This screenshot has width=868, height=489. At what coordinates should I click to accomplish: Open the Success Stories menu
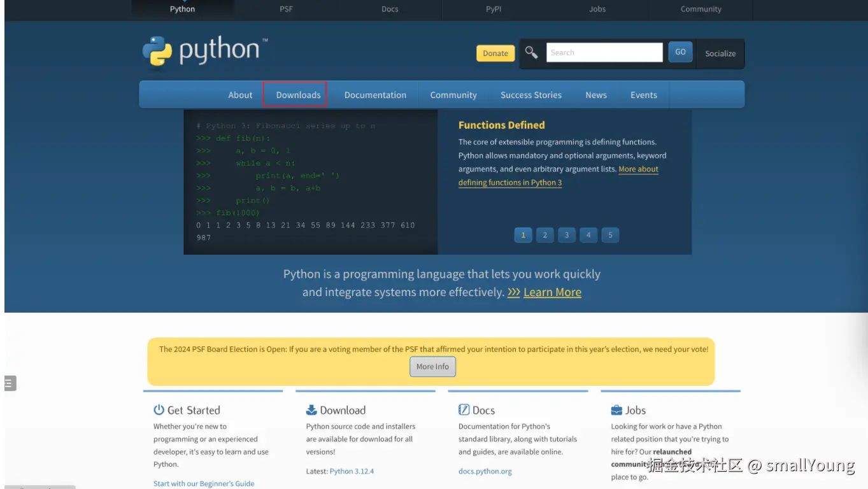[531, 95]
